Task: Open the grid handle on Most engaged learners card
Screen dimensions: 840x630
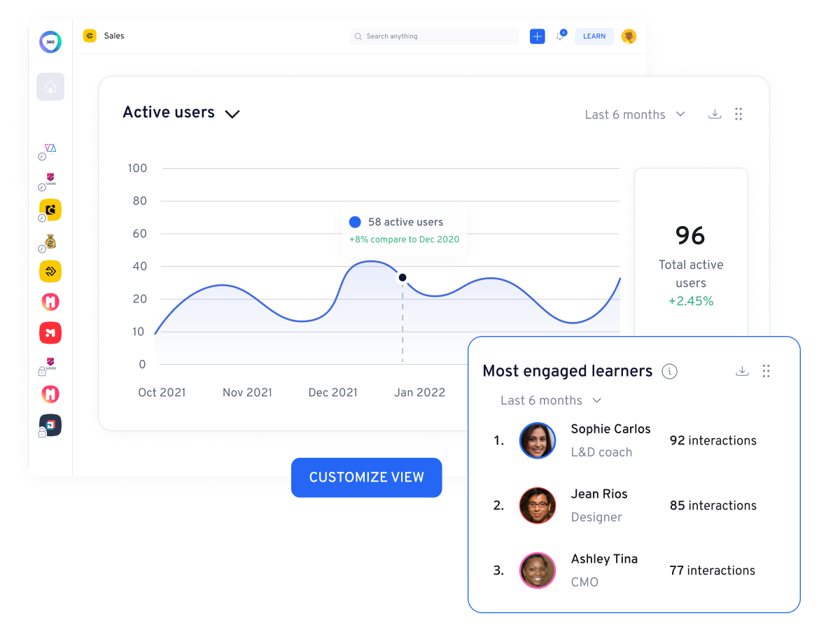Action: [x=766, y=371]
